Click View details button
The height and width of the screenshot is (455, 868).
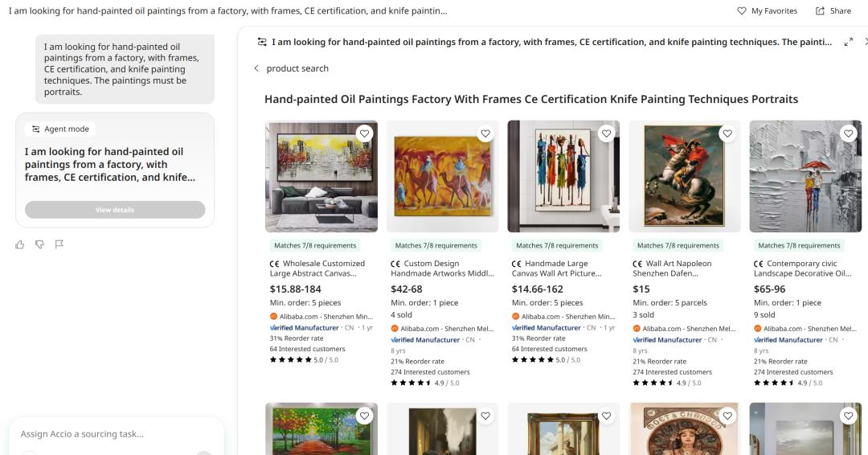click(115, 210)
